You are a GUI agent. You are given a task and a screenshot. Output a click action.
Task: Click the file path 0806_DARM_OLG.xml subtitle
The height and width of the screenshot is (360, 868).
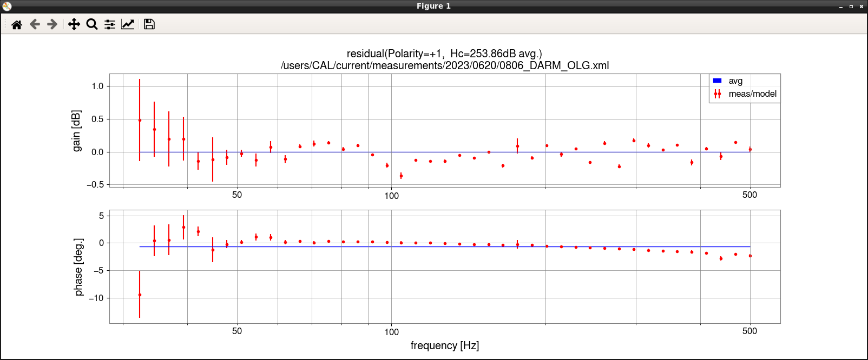click(445, 65)
